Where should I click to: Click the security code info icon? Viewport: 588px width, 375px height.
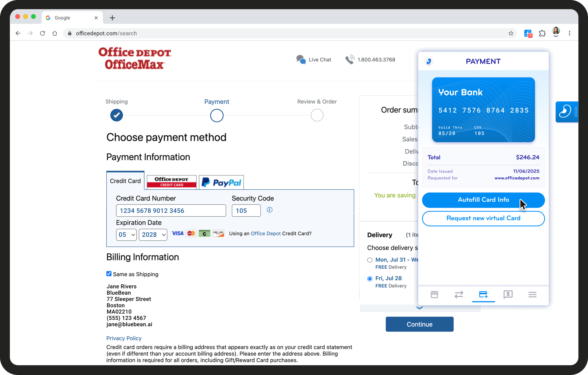[x=269, y=210]
